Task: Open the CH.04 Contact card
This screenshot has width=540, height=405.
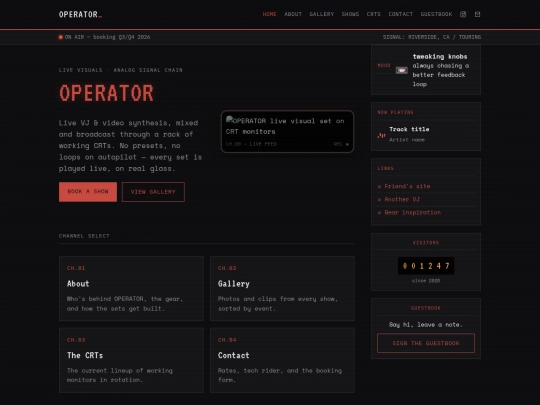Action: tap(282, 360)
